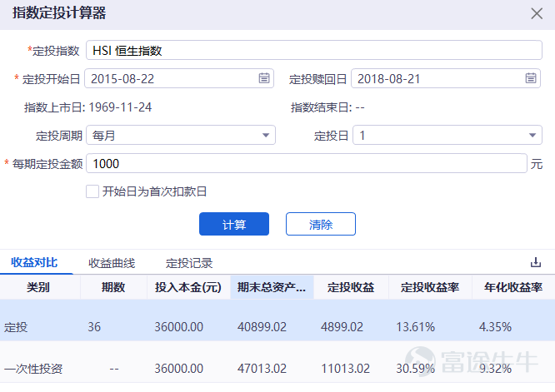
Task: Click value 4899.02 in 定投 row
Action: (342, 327)
